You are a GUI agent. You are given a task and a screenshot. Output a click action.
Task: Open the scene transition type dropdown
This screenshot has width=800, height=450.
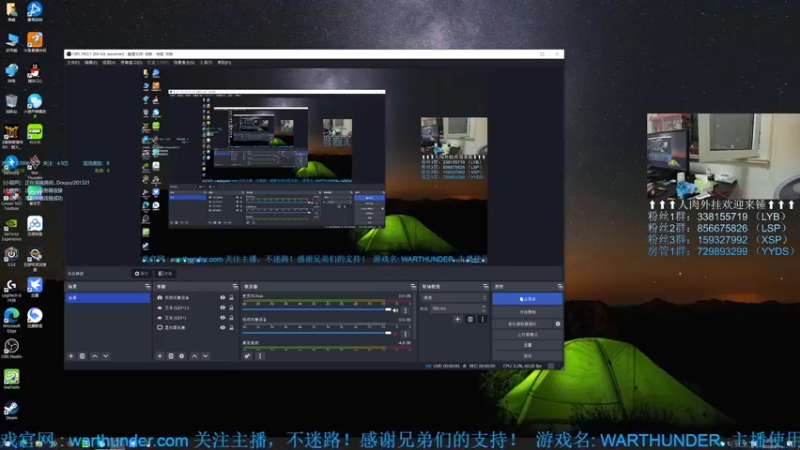(x=454, y=297)
